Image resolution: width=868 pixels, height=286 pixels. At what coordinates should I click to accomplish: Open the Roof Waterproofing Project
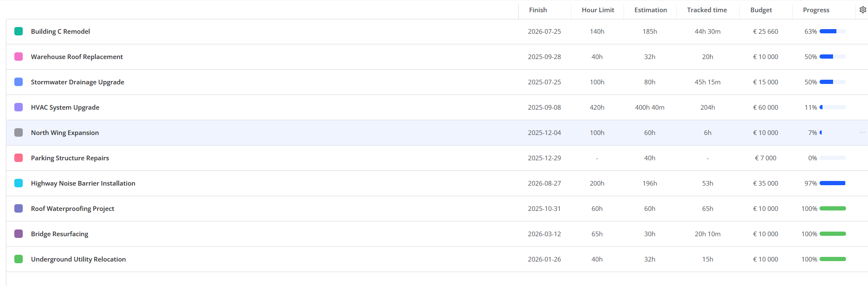click(x=72, y=208)
